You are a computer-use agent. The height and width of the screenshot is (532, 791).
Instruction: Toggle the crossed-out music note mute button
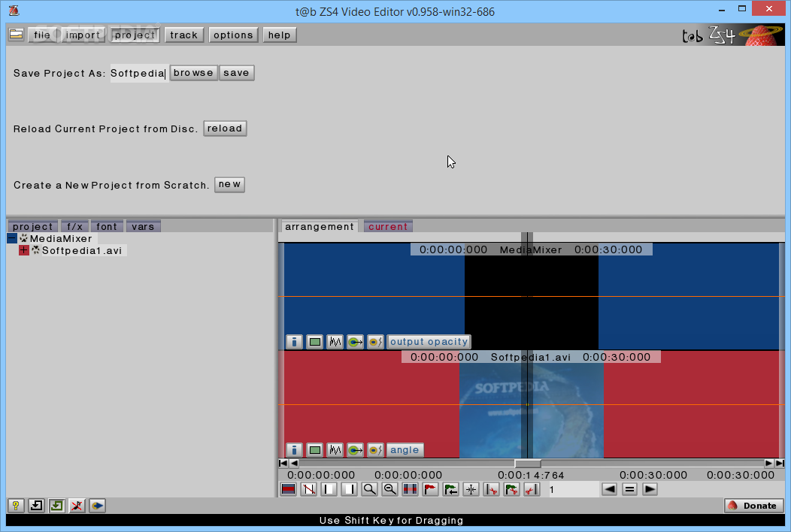[x=77, y=506]
